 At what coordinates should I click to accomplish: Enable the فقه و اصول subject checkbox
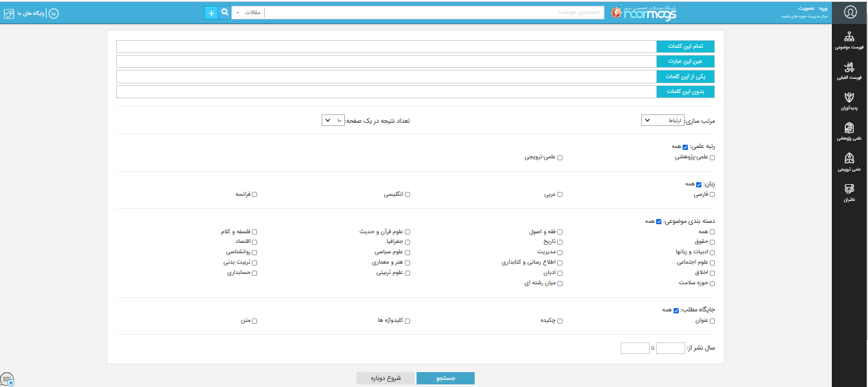pyautogui.click(x=560, y=232)
